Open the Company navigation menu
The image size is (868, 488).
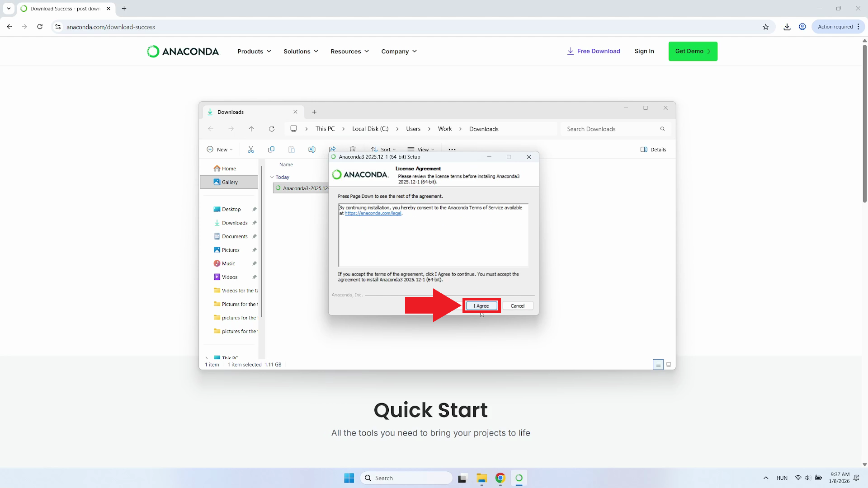[399, 52]
